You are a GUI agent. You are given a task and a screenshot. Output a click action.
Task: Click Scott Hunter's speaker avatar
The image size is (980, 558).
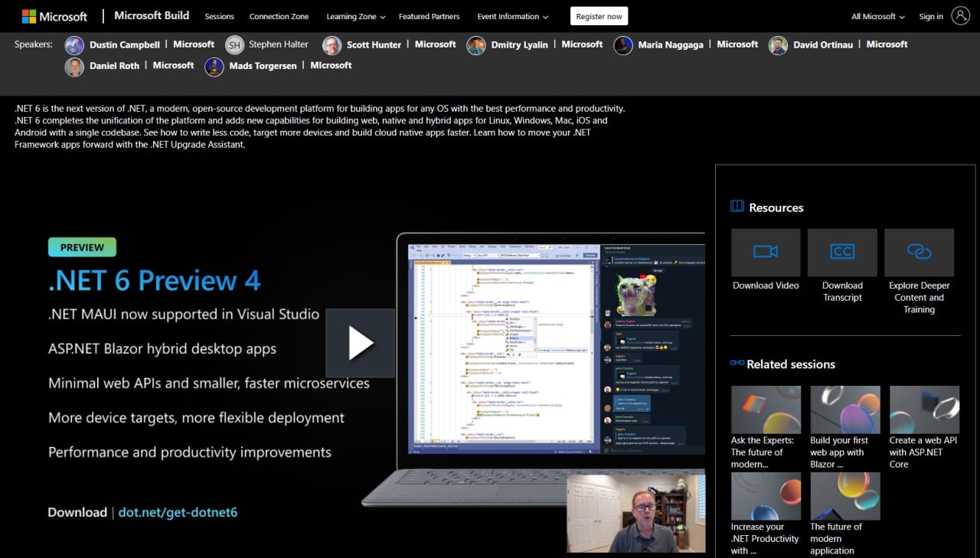coord(332,45)
